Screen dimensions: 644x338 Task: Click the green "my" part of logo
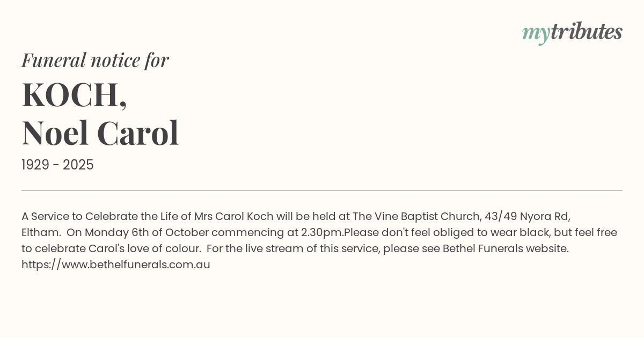point(536,33)
